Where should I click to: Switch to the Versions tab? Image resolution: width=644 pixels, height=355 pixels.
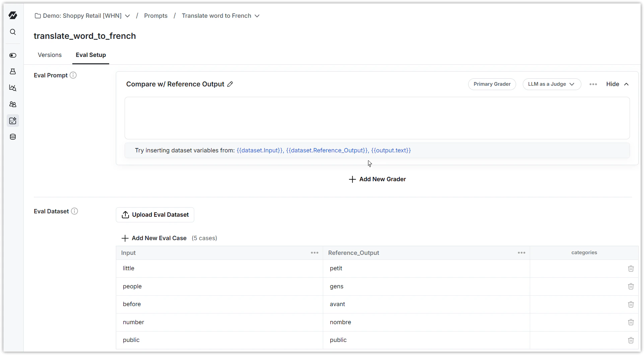(x=50, y=55)
